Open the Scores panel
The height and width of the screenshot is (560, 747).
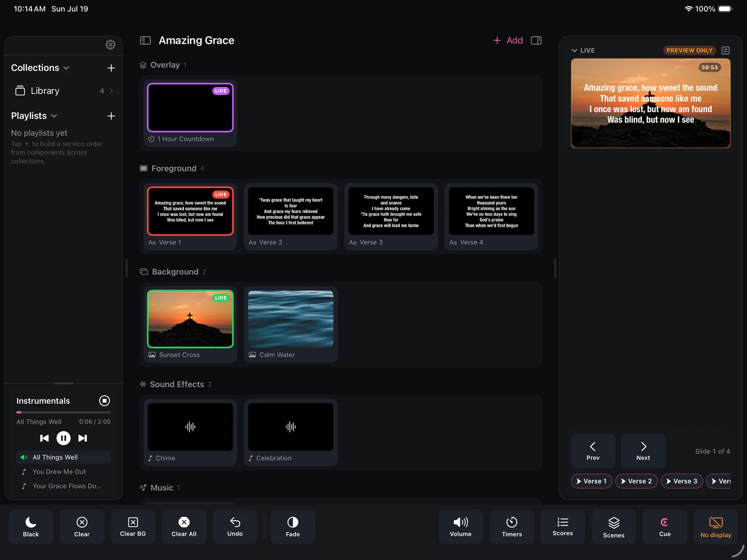563,526
